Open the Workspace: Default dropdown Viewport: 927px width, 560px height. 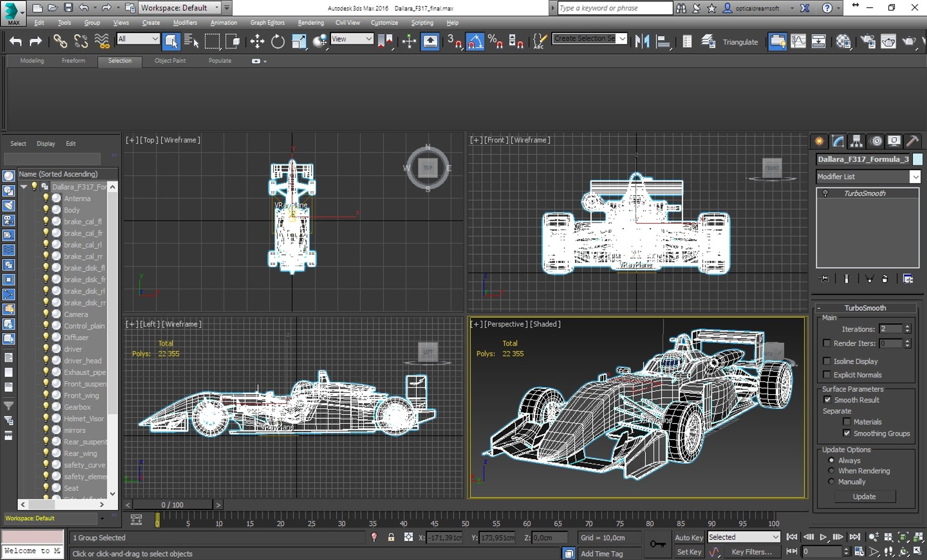click(179, 8)
